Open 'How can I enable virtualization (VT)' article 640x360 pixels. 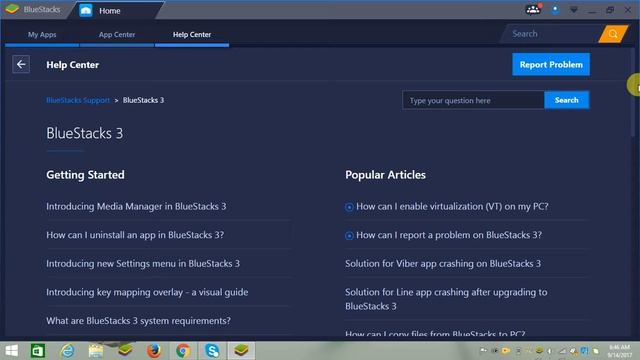pos(452,207)
